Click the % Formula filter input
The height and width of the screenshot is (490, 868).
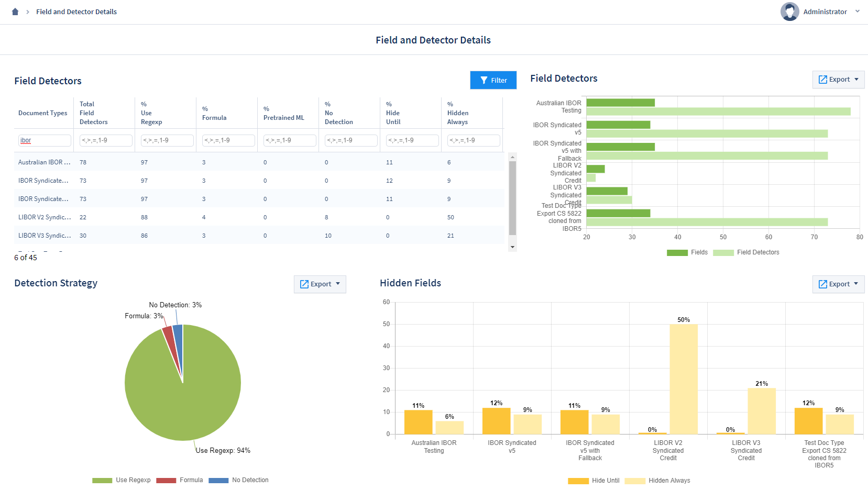point(228,140)
